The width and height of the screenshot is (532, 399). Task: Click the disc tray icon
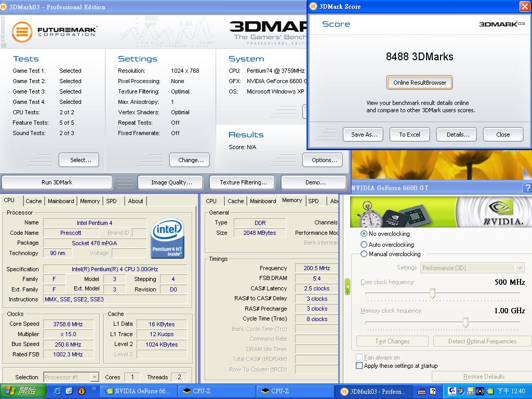pos(461,391)
